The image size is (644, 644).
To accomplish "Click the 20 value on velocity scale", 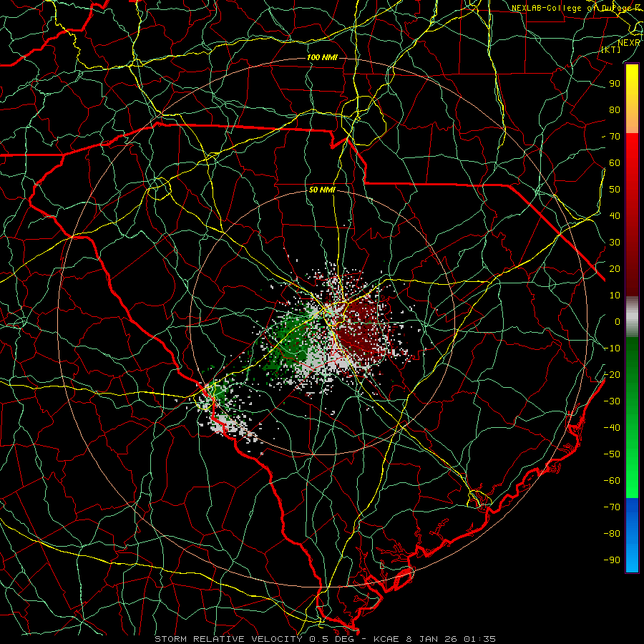I will click(x=615, y=269).
